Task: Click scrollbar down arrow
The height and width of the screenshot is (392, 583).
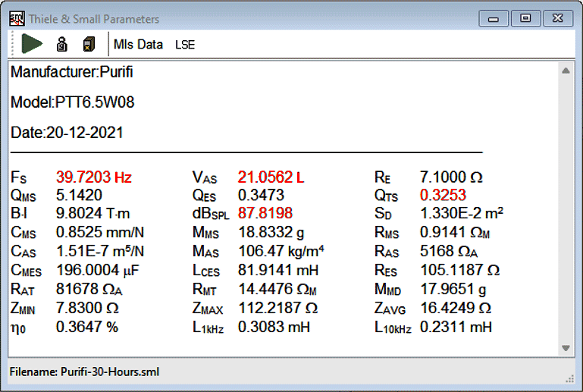Action: [x=566, y=348]
